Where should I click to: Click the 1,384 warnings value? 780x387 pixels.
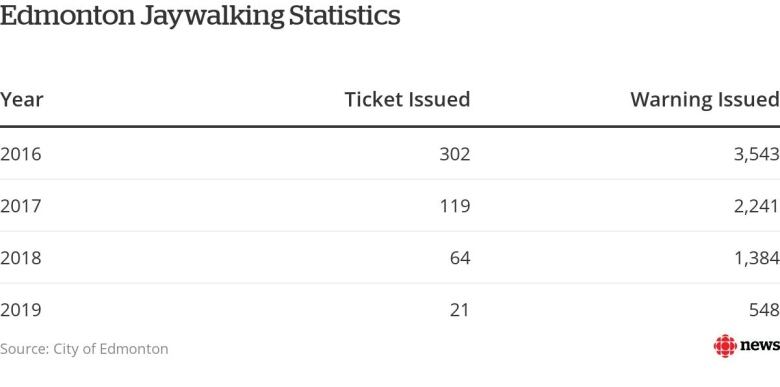pyautogui.click(x=757, y=259)
